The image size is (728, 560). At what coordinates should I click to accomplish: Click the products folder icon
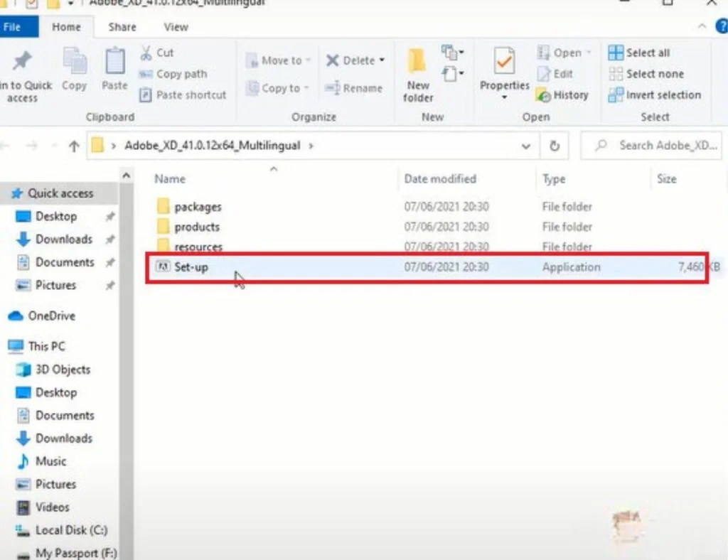163,227
